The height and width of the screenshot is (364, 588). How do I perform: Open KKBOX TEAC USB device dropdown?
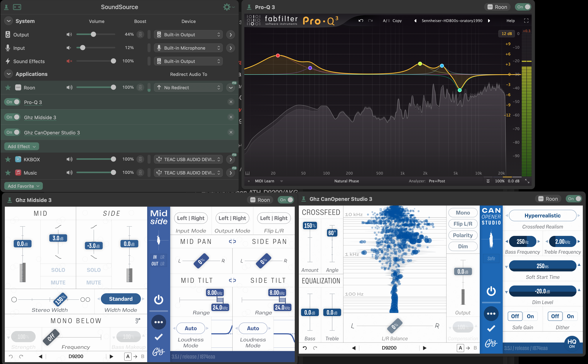(188, 159)
